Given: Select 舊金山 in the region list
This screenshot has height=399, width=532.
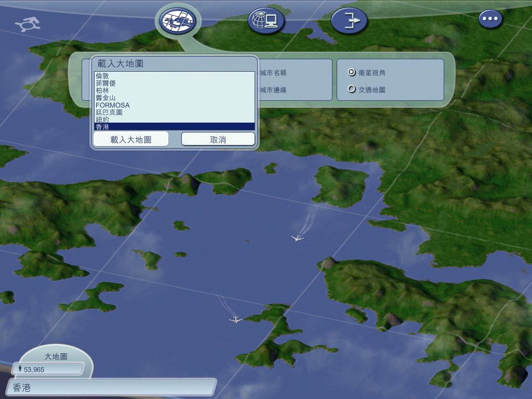Looking at the screenshot, I should pyautogui.click(x=105, y=98).
